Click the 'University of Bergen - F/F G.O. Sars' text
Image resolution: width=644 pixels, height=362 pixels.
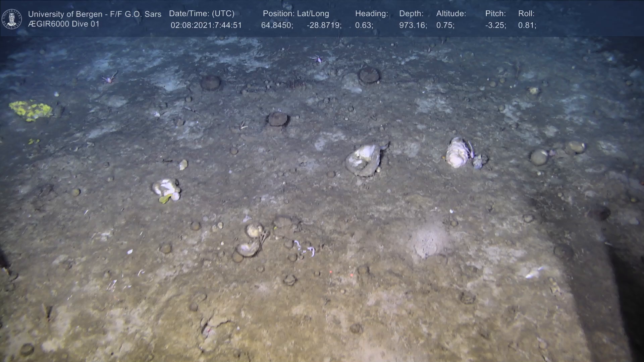click(x=95, y=14)
